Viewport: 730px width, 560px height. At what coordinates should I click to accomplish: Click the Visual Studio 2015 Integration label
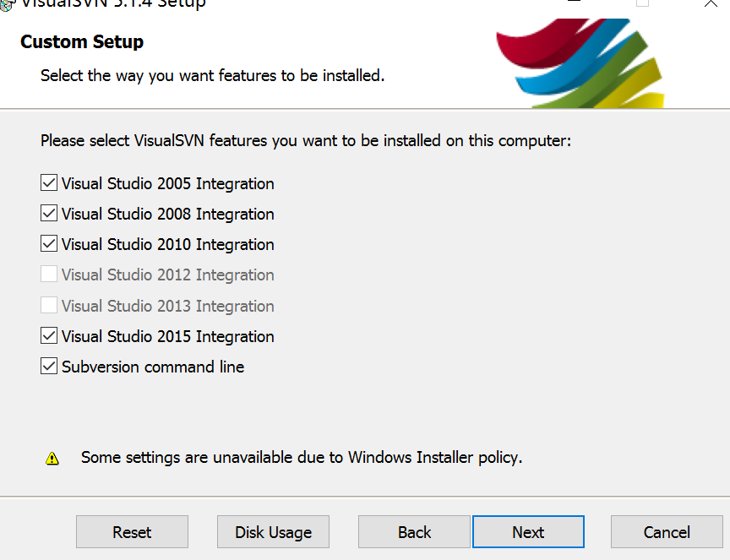[x=167, y=336]
